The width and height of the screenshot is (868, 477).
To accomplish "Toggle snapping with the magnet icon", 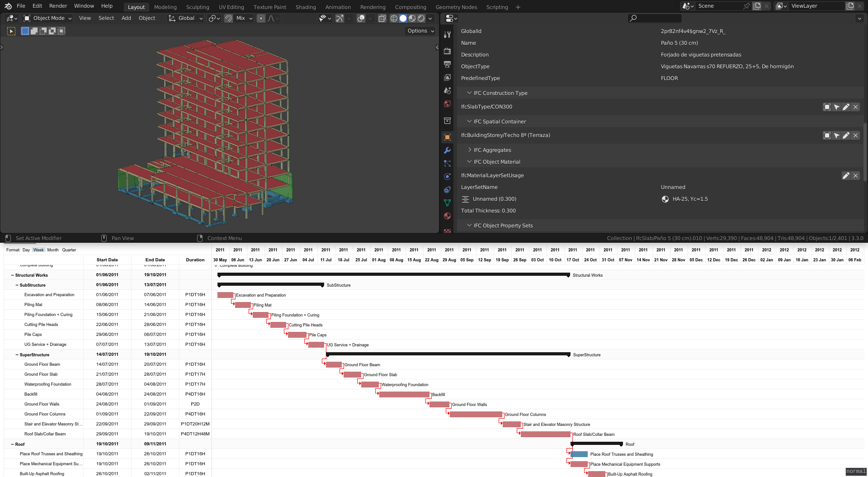I will coord(228,18).
